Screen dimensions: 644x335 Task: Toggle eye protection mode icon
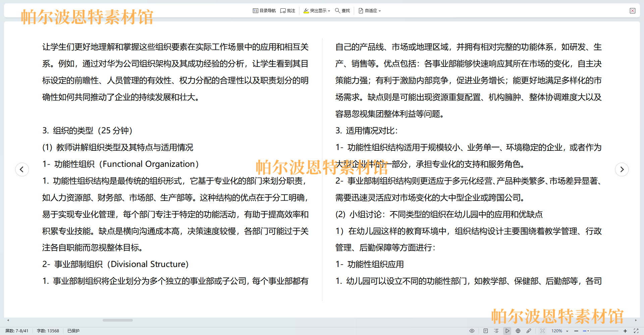(472, 331)
